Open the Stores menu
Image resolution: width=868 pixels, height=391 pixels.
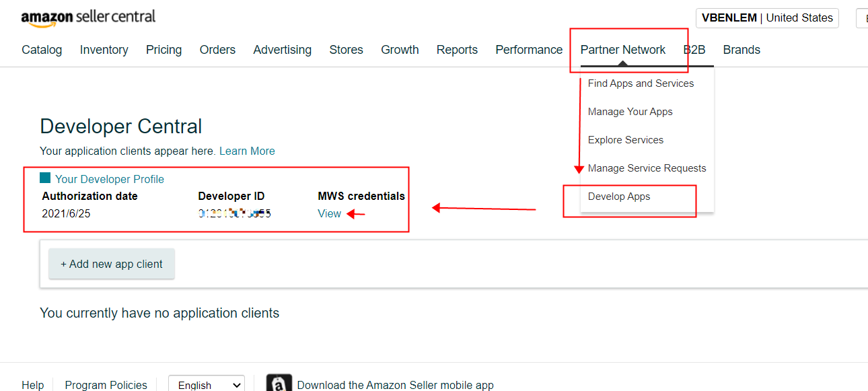click(x=347, y=50)
